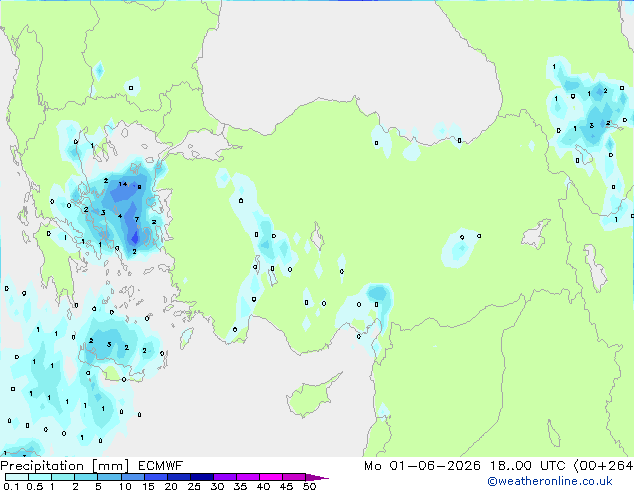The height and width of the screenshot is (490, 634).
Task: Select the 1 to 2 mm legend swatch
Action: (63, 477)
